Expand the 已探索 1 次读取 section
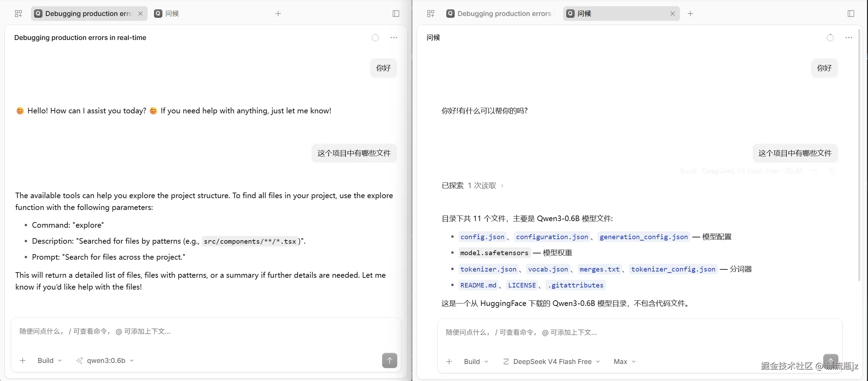 pyautogui.click(x=472, y=186)
